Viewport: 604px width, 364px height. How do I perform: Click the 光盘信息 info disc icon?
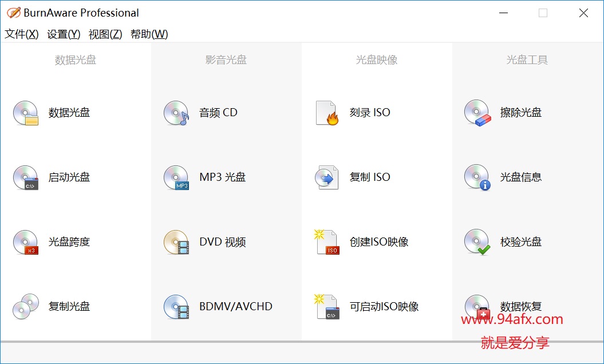477,177
